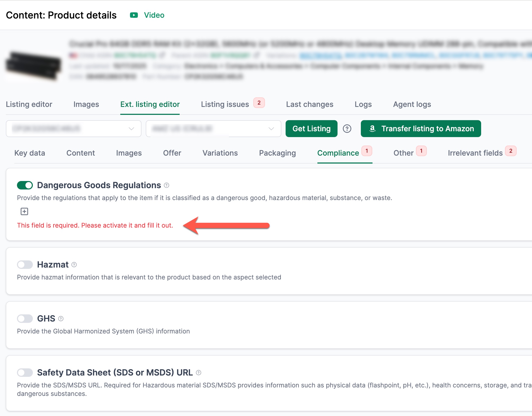Click the plus icon under Dangerous Goods Regulations

click(x=24, y=211)
